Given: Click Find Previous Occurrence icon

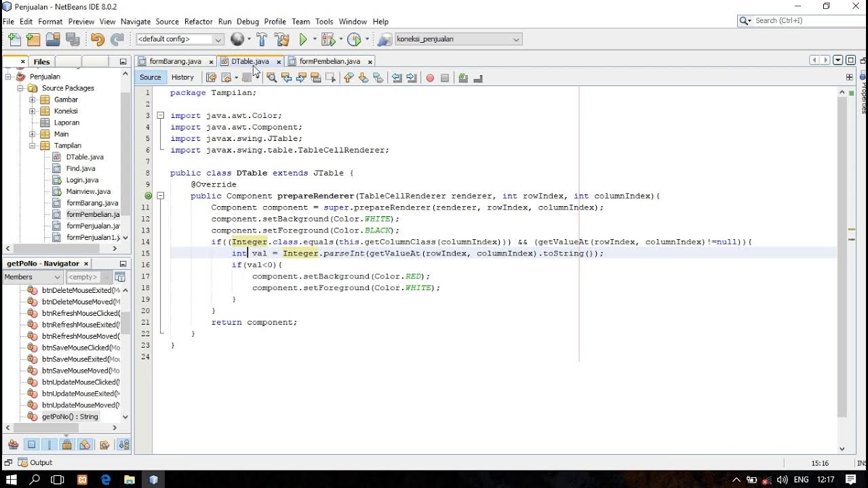Looking at the screenshot, I should [287, 78].
